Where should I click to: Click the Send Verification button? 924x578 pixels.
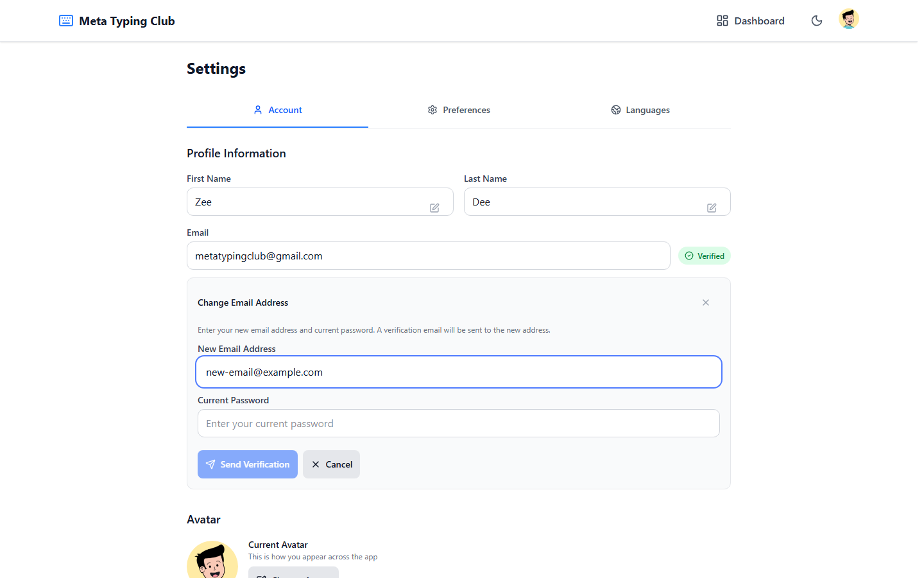coord(248,464)
